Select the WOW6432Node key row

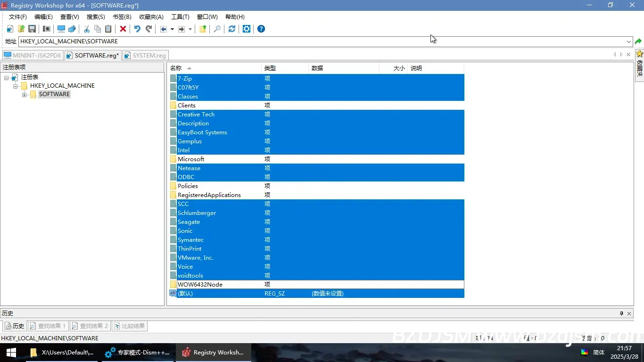[316, 285]
